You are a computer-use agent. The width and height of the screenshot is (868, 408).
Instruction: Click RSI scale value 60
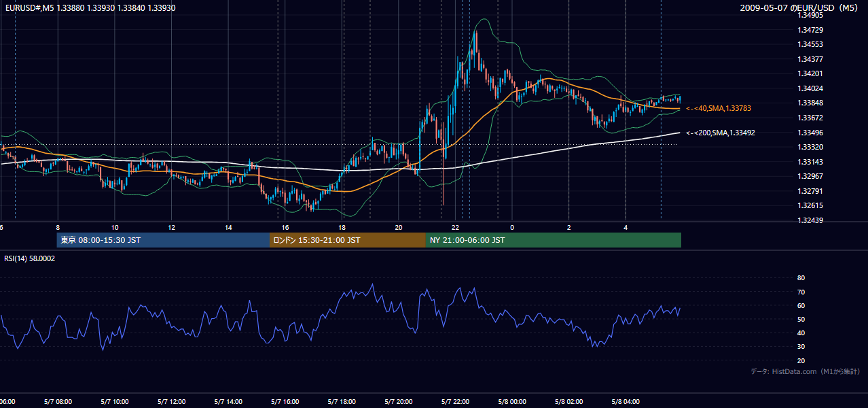tap(801, 305)
